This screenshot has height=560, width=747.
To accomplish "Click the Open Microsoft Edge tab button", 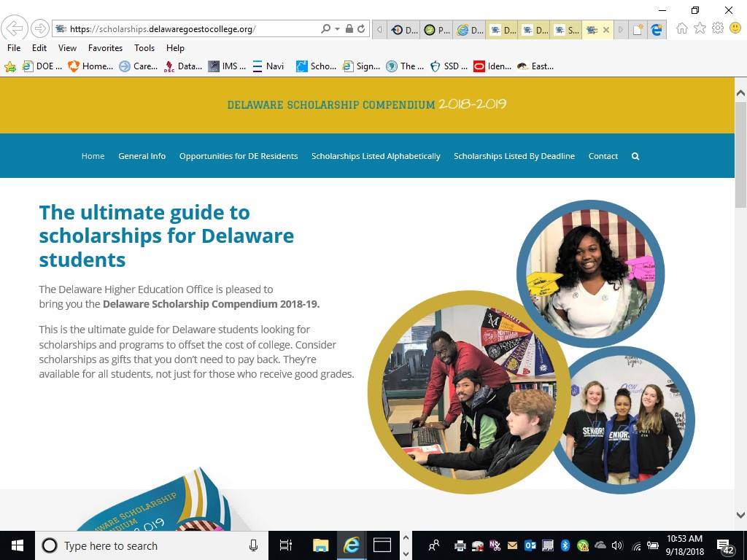I will pos(657,29).
